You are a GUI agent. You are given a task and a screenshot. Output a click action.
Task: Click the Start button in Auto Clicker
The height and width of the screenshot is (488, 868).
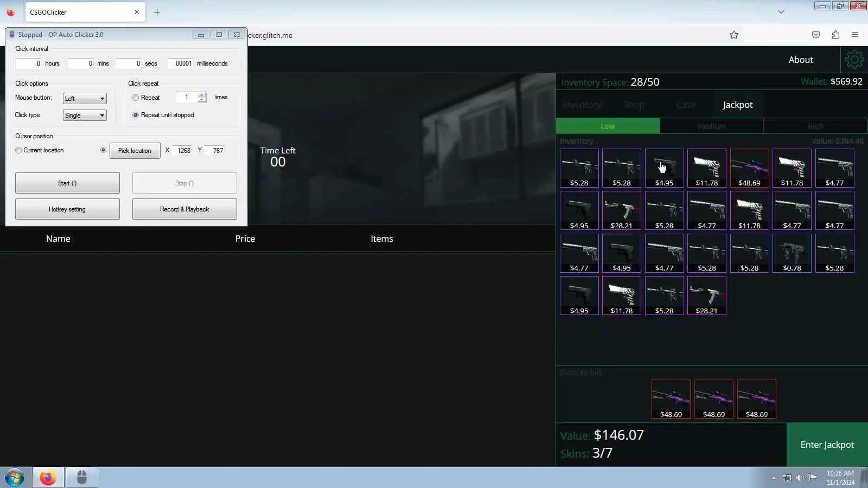click(67, 183)
